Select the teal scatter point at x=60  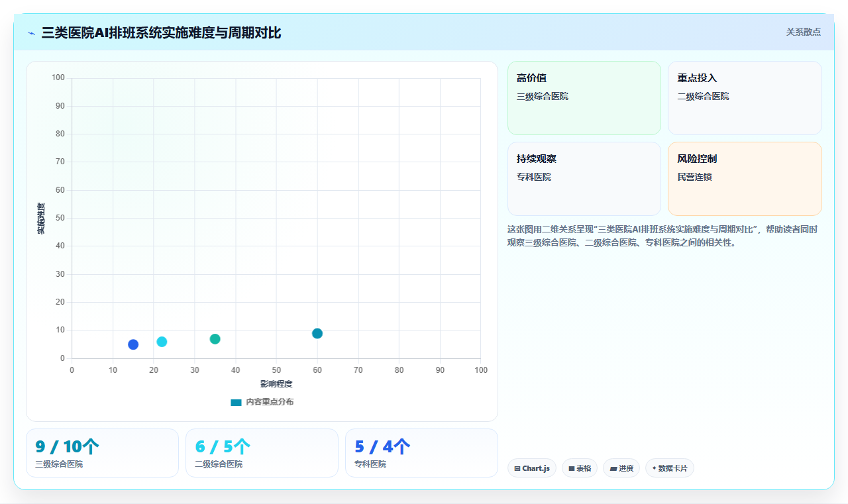pos(317,333)
